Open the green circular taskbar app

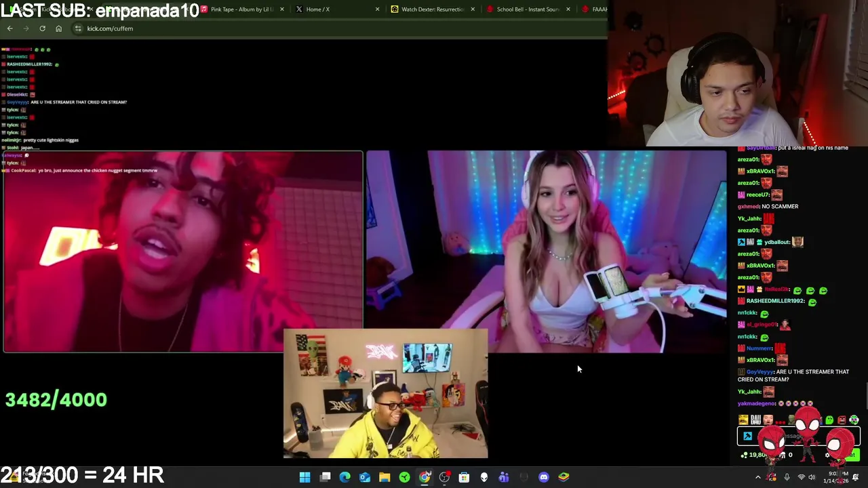point(404,477)
